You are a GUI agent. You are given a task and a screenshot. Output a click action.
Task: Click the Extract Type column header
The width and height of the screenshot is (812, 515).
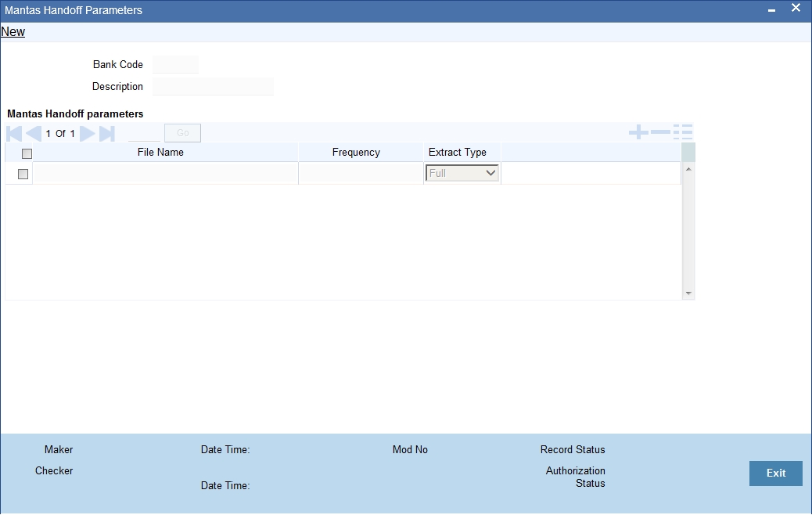click(x=458, y=153)
